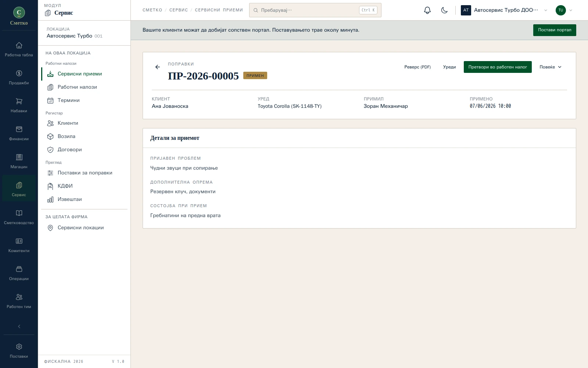Click the magnifier icon in search box
The image size is (588, 368).
click(255, 10)
